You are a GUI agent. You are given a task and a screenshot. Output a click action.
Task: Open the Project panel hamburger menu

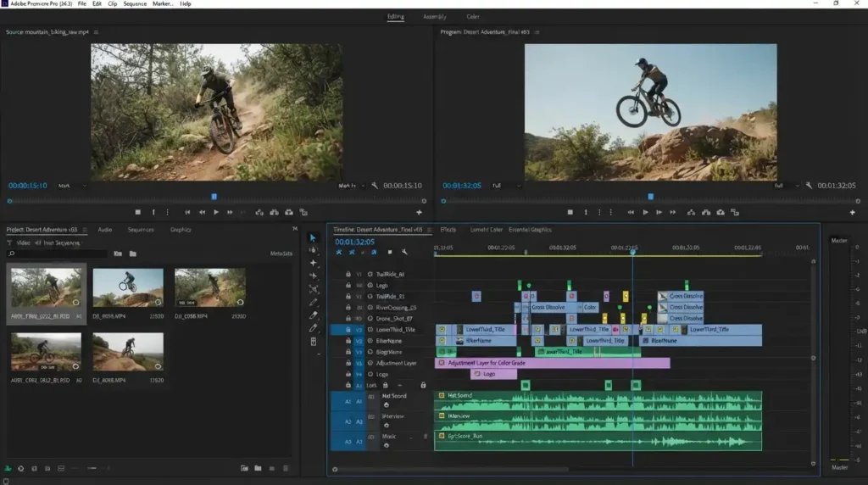pyautogui.click(x=85, y=229)
